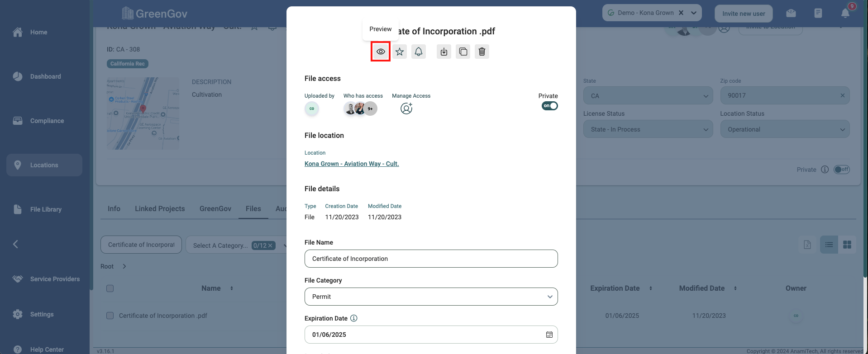Expand the File Category dropdown

pyautogui.click(x=431, y=297)
